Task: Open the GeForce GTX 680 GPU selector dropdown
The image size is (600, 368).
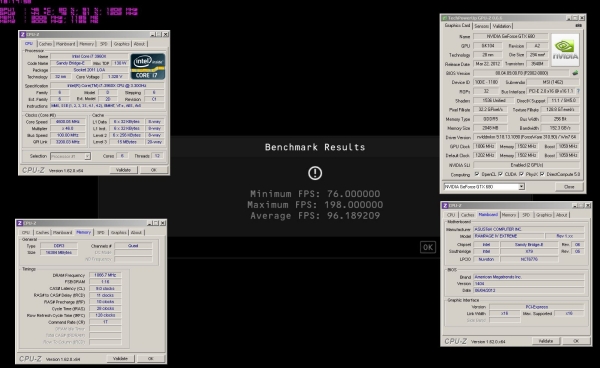Action: click(x=521, y=187)
